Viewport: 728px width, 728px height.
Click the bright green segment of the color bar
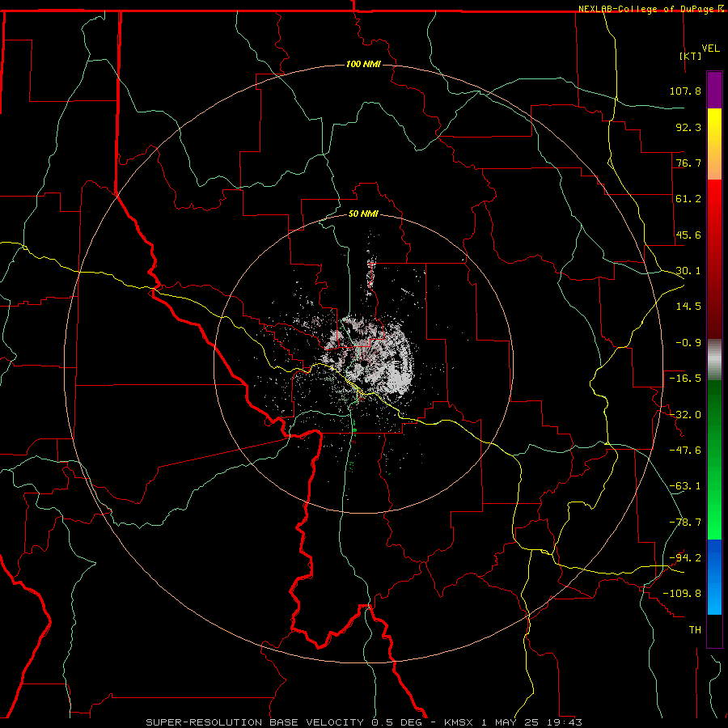tap(714, 502)
